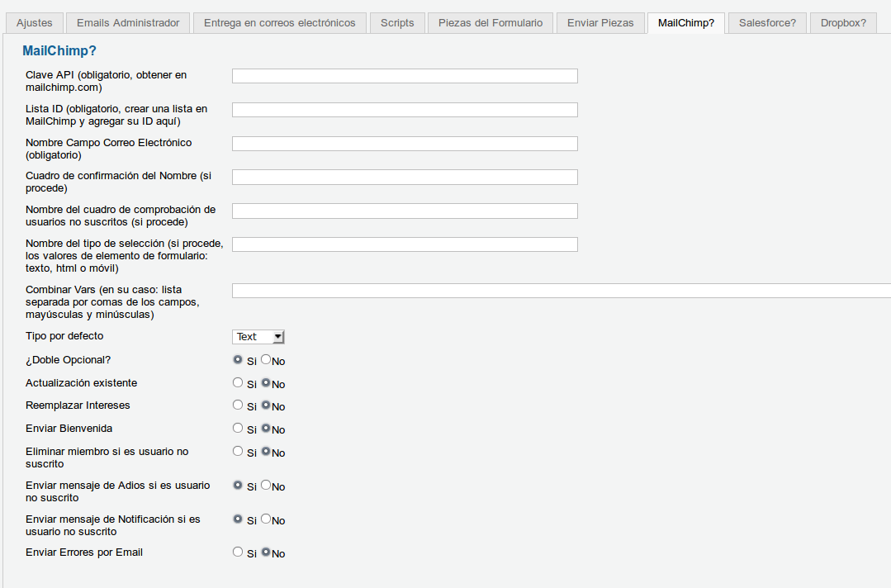Image resolution: width=891 pixels, height=588 pixels.
Task: Select No for Enviar Bienvenida
Action: point(265,429)
